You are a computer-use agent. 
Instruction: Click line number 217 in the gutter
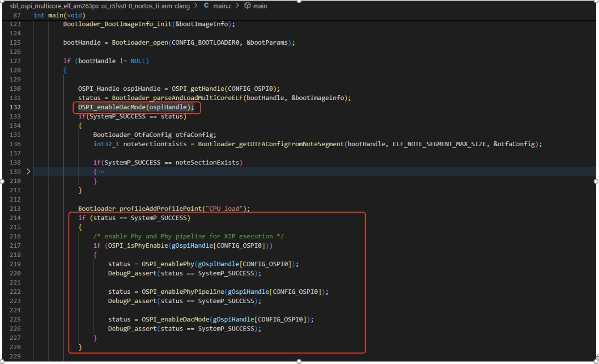[x=15, y=245]
